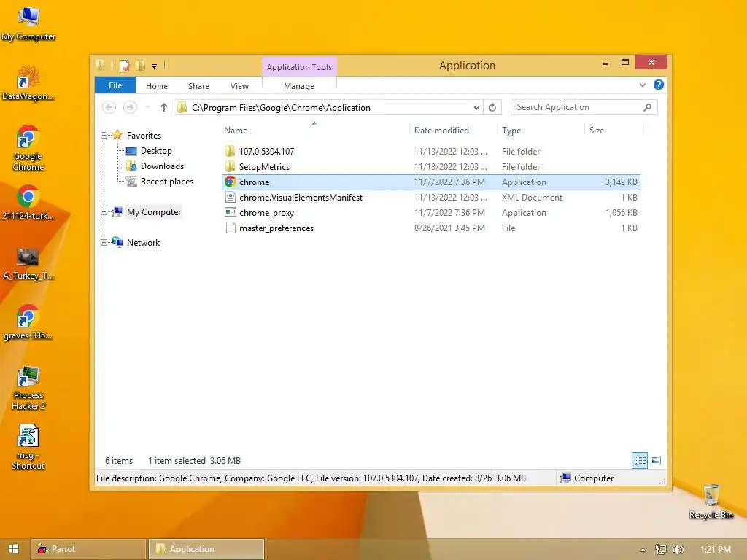Open the Recycle Bin
The height and width of the screenshot is (560, 747).
(x=711, y=502)
